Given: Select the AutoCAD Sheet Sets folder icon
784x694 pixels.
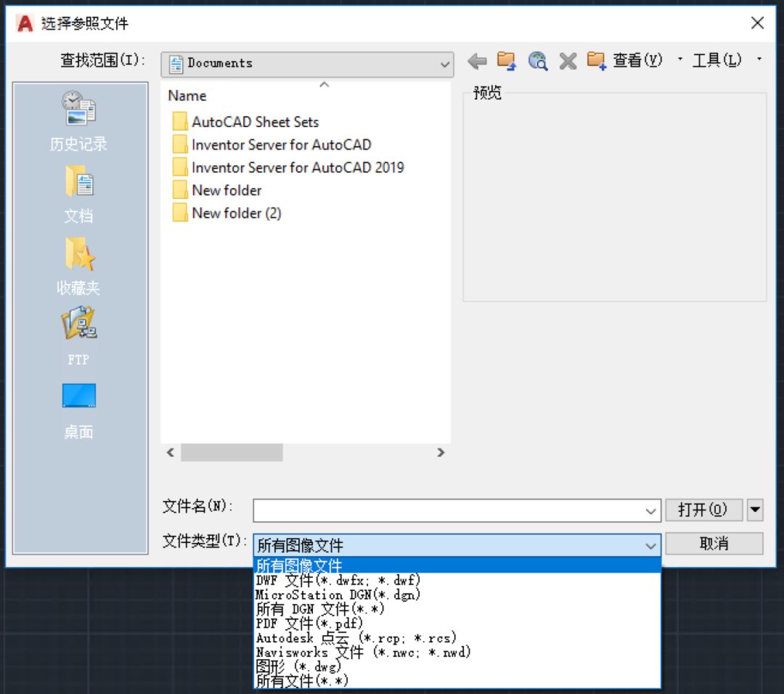Looking at the screenshot, I should pyautogui.click(x=179, y=121).
